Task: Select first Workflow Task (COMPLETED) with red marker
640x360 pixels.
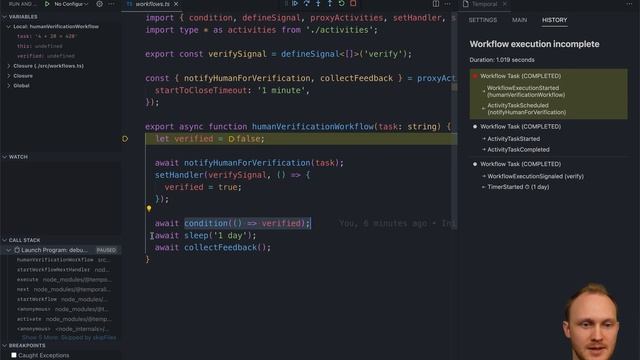Action: click(x=520, y=76)
